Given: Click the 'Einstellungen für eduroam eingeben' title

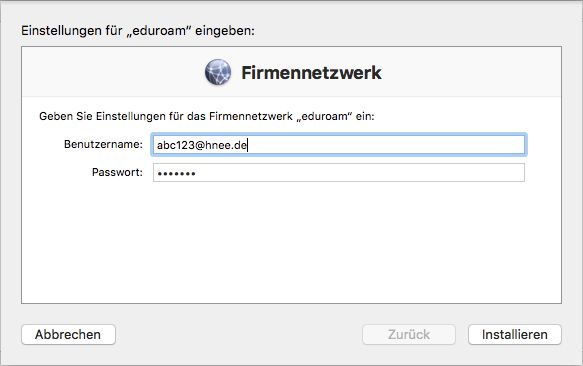Looking at the screenshot, I should 138,31.
